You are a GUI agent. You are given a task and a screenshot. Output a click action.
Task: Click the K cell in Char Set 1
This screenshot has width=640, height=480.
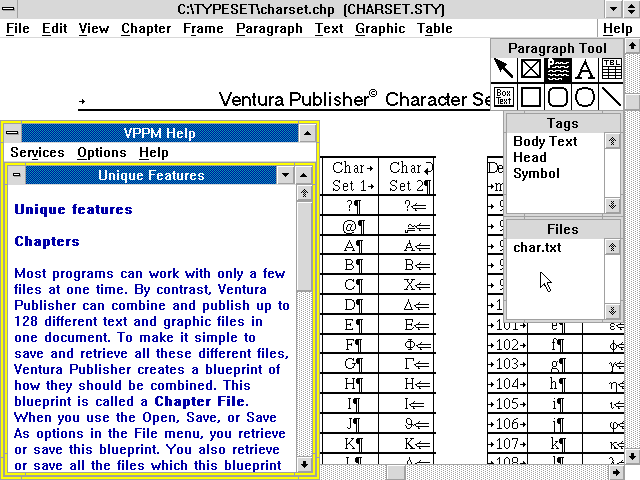tap(353, 443)
